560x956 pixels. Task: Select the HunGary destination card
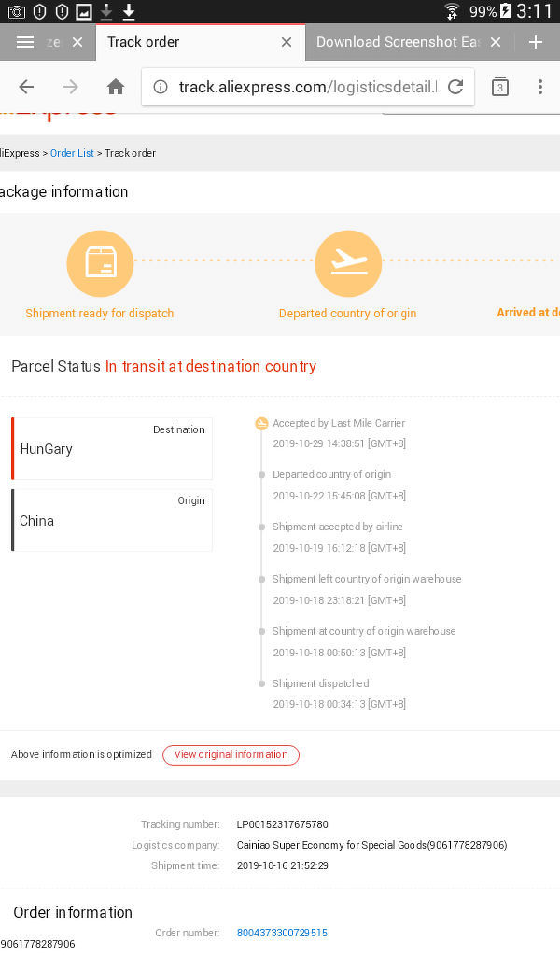112,448
